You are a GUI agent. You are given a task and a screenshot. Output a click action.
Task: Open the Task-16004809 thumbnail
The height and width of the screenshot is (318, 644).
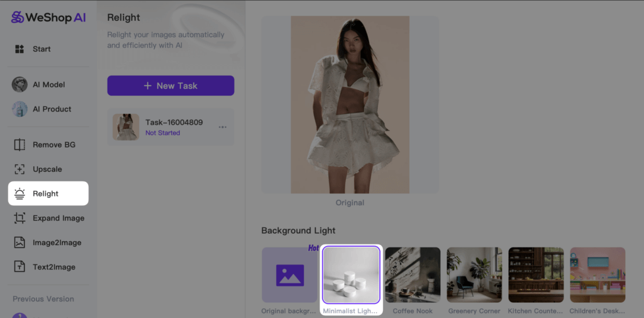coord(126,127)
